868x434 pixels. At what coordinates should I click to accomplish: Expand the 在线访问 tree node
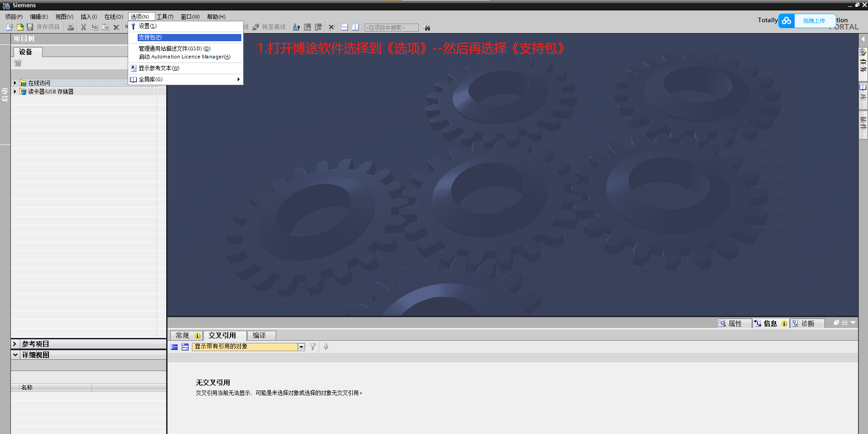15,83
